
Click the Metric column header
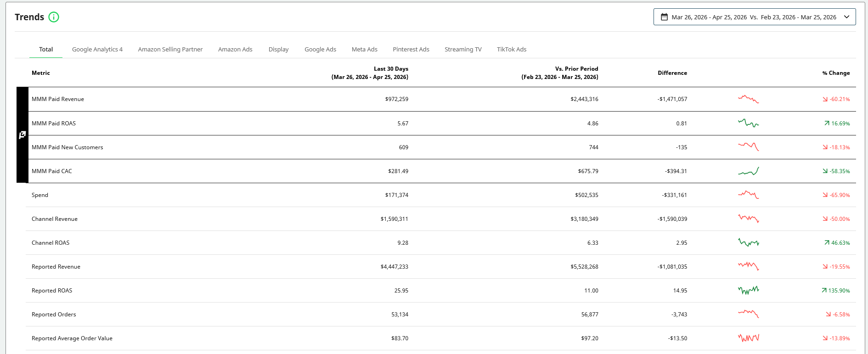pos(41,73)
